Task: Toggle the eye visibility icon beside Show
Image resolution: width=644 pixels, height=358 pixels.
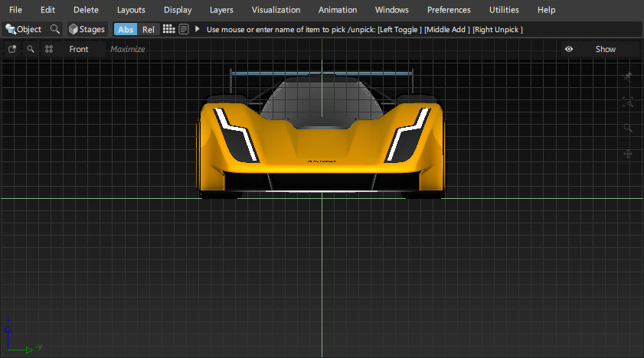Action: point(569,49)
